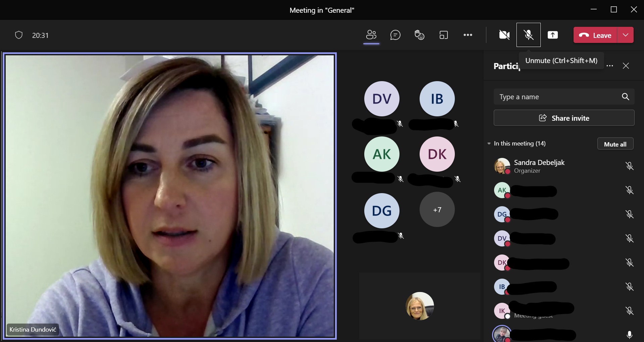Toggle Sandra Debeljak's microphone icon

coord(629,166)
